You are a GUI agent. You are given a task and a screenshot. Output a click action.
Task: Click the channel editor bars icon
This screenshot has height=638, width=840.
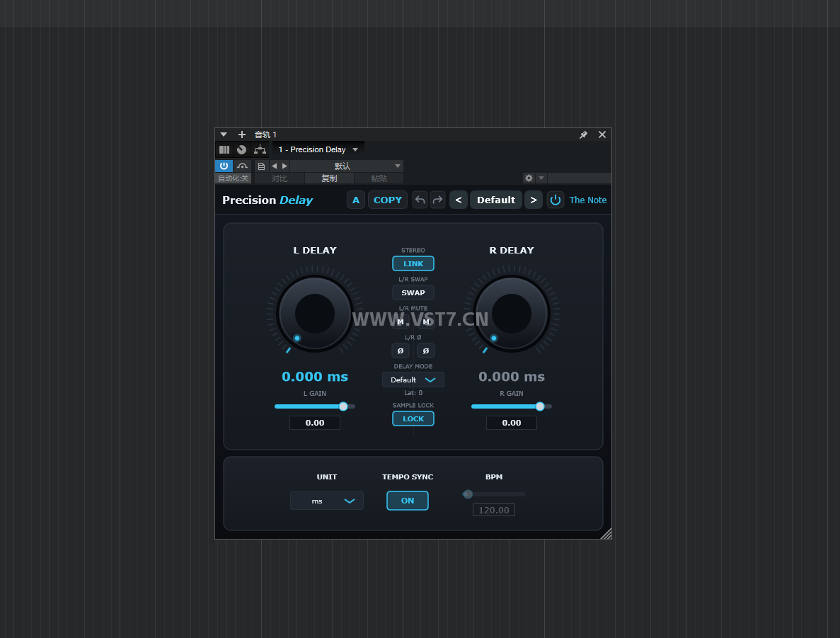[224, 149]
